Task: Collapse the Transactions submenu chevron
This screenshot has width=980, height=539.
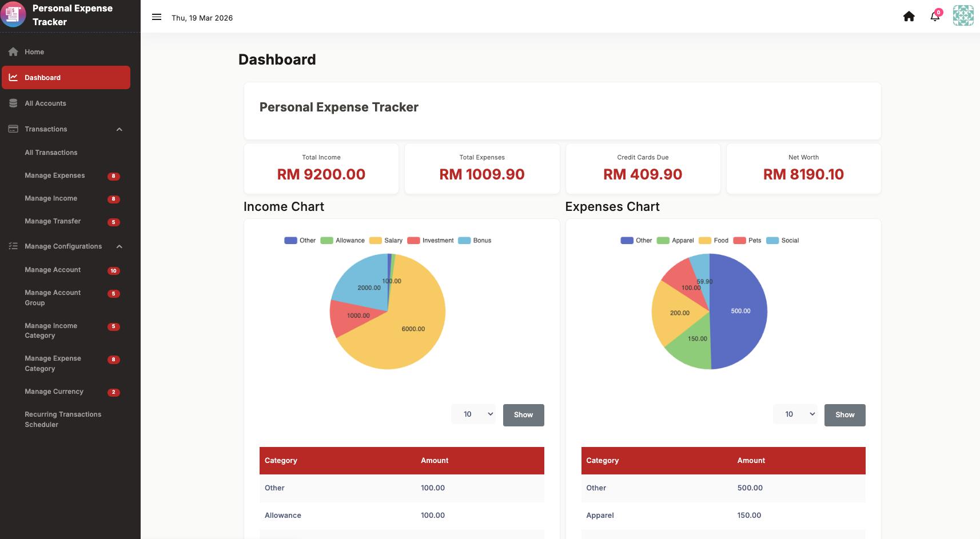Action: (x=119, y=129)
